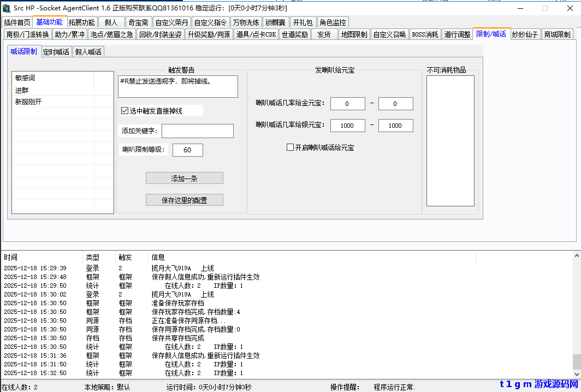Image resolution: width=581 pixels, height=392 pixels.
Task: Click the application icon in the title bar
Action: click(x=8, y=8)
